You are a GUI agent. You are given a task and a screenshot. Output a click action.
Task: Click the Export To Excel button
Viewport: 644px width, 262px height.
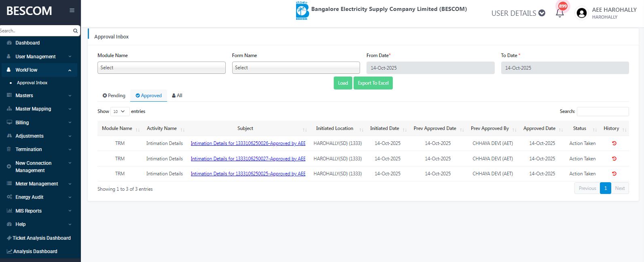(x=373, y=83)
